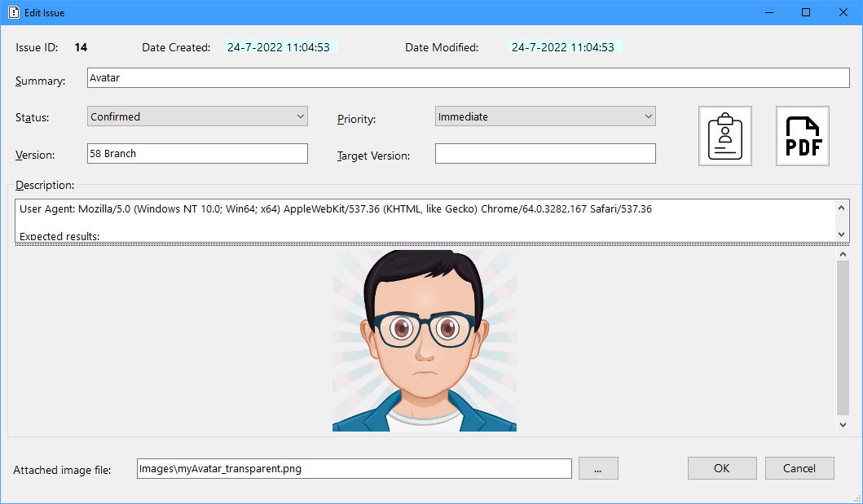Image resolution: width=863 pixels, height=504 pixels.
Task: Click the Version label
Action: pos(35,155)
